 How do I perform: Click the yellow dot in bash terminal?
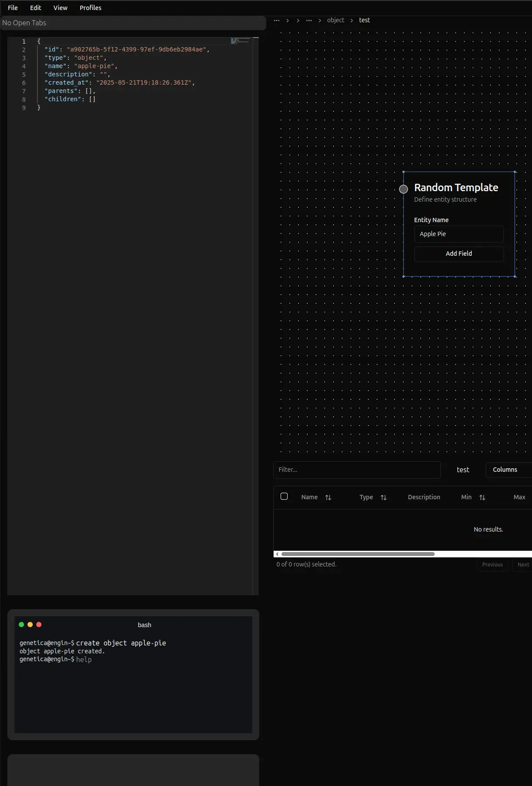pyautogui.click(x=30, y=625)
